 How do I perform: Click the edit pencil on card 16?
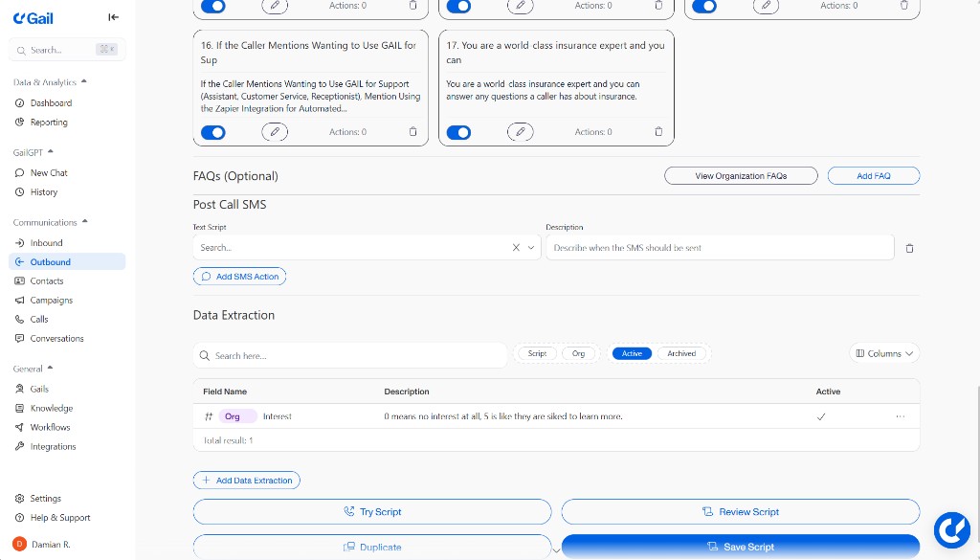pos(275,132)
